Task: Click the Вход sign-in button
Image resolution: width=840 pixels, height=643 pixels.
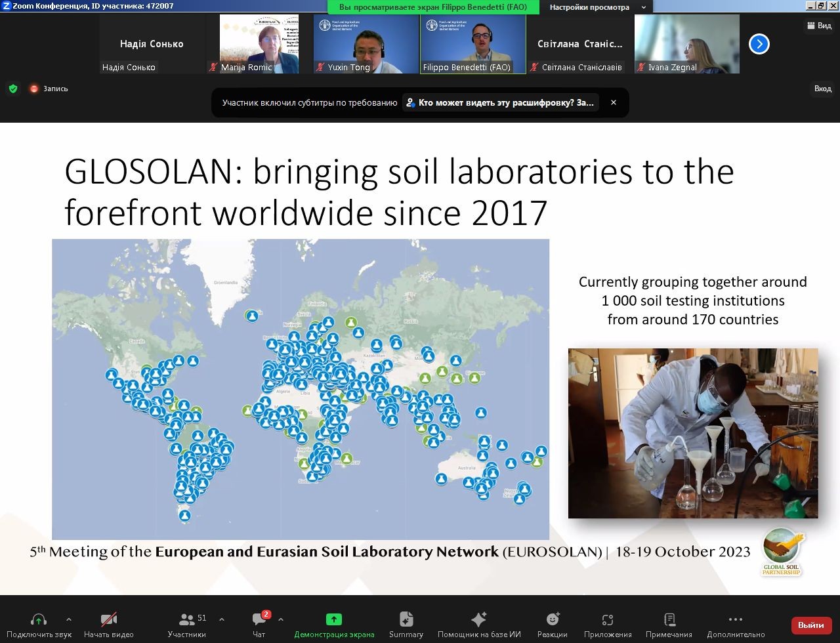Action: pos(822,89)
